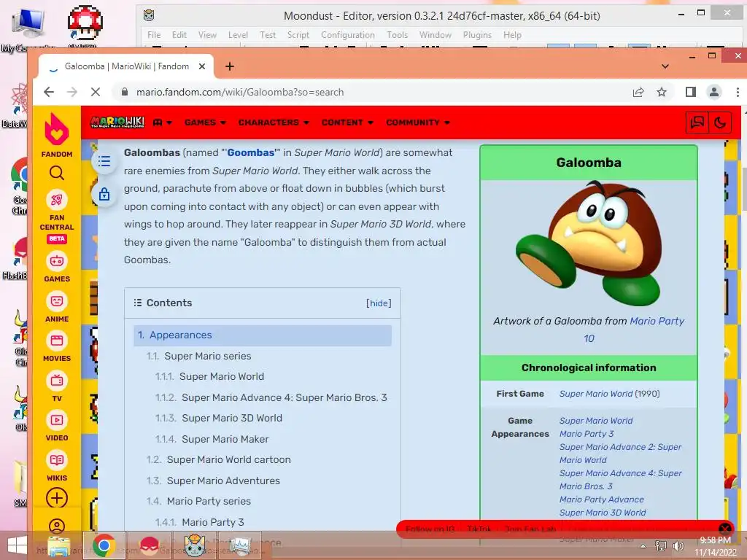Open the Script menu in Moondust Editor

click(x=298, y=35)
